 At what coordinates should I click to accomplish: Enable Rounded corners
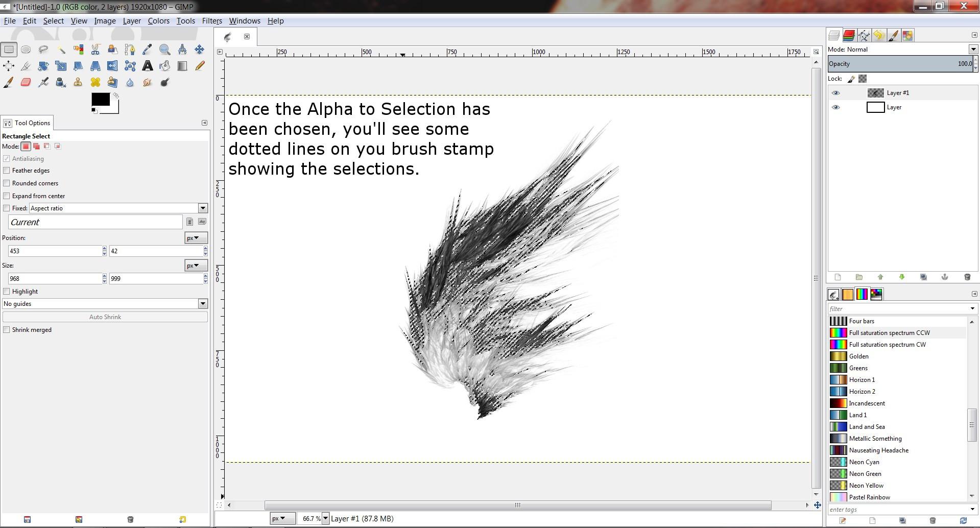click(x=7, y=183)
